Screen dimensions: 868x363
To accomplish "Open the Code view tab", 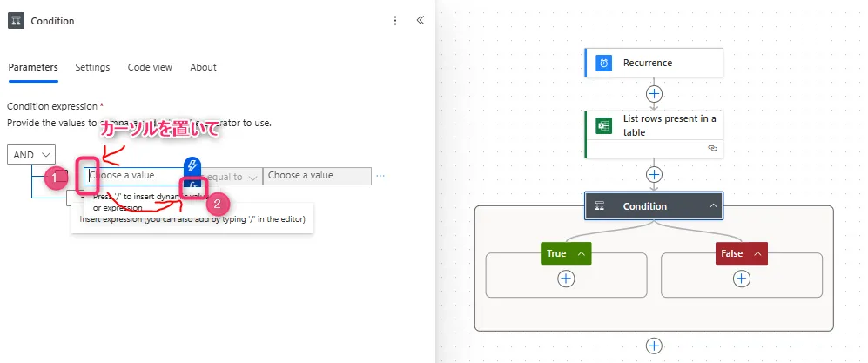I will 150,67.
